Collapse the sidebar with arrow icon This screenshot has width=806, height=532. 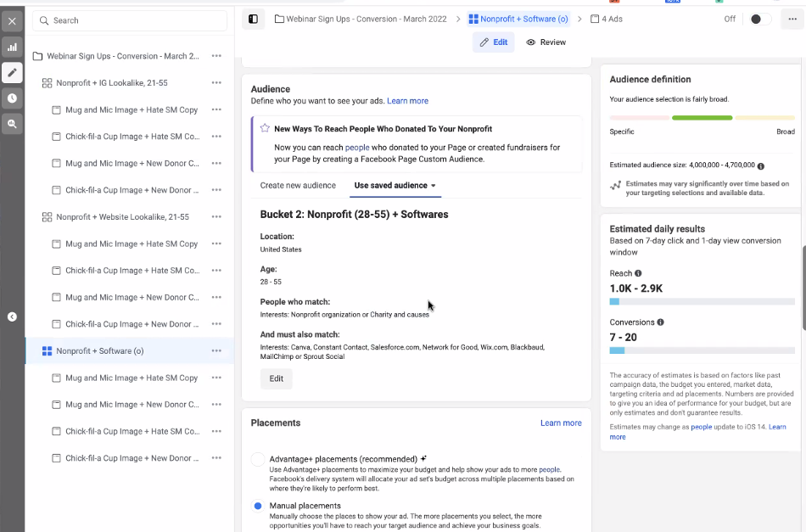click(12, 316)
